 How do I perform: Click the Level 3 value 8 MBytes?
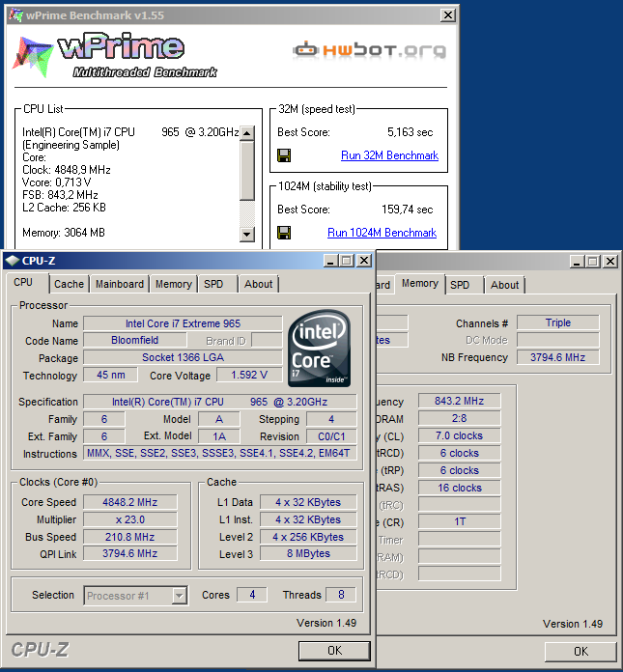click(x=308, y=553)
